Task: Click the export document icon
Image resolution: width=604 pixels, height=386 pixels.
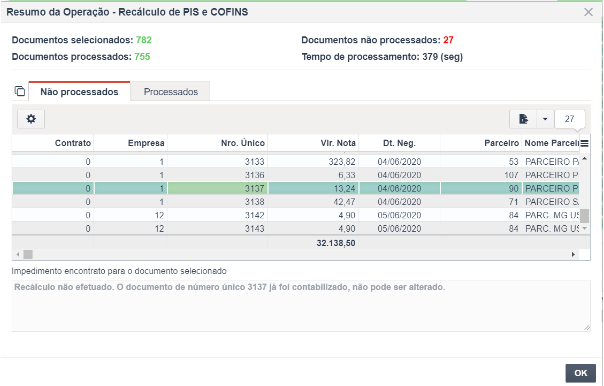Action: [x=523, y=119]
